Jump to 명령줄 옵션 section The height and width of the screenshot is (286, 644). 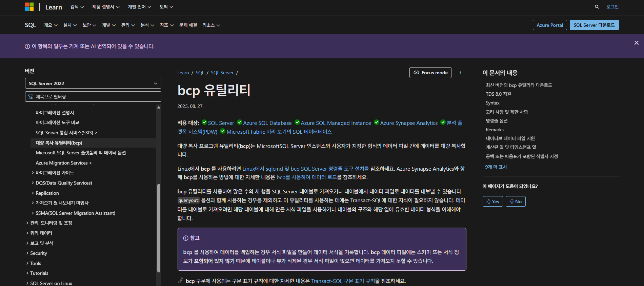coord(497,121)
